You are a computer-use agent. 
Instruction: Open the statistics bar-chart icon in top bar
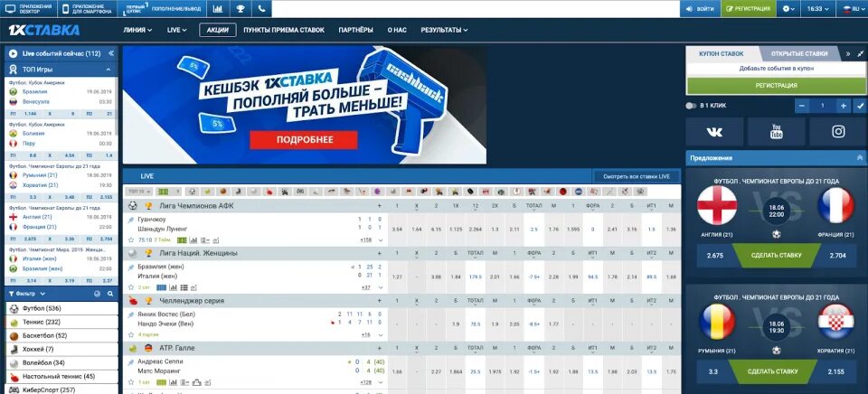[218, 9]
